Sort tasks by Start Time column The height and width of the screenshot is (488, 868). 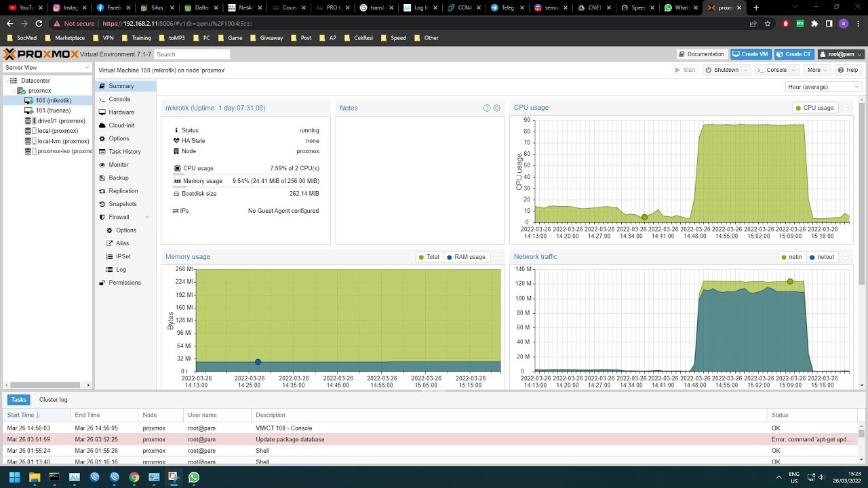point(36,415)
